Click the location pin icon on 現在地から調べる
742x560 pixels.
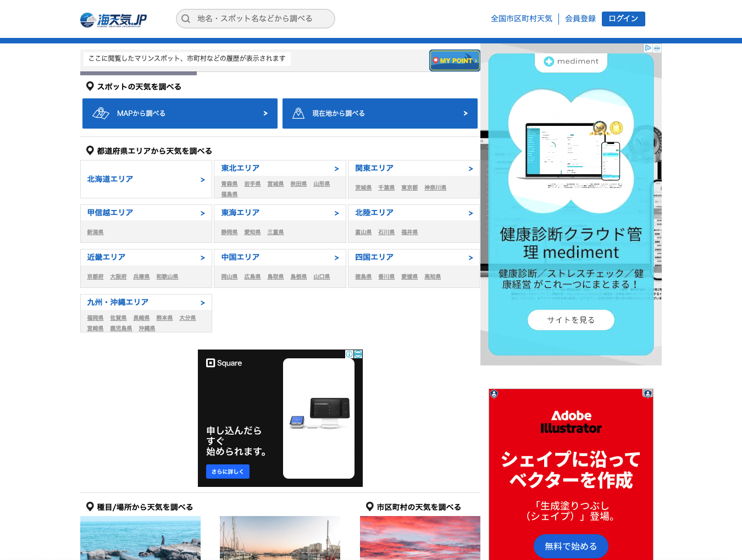298,112
